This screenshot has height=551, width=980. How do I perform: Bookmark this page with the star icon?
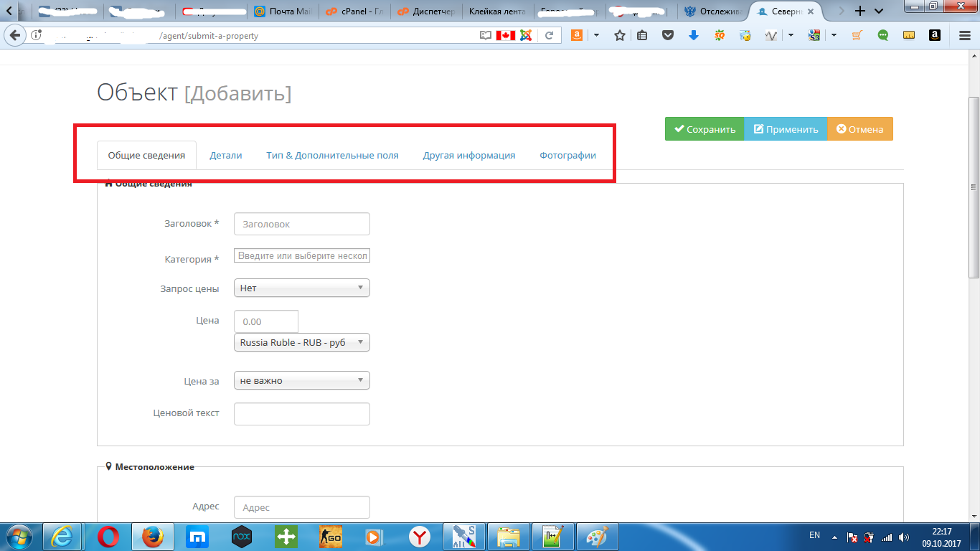tap(620, 35)
